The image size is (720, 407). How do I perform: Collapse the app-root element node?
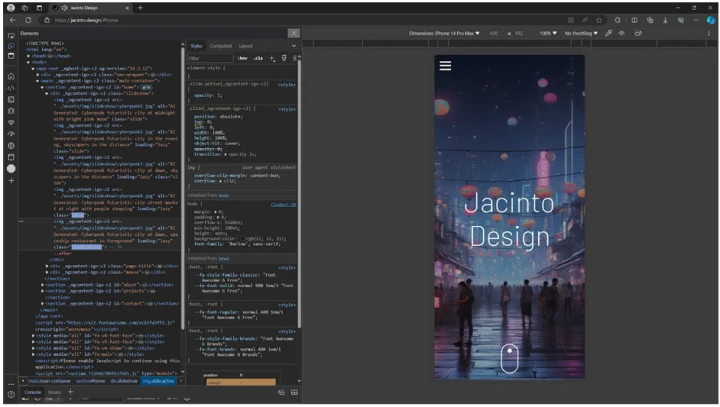33,68
